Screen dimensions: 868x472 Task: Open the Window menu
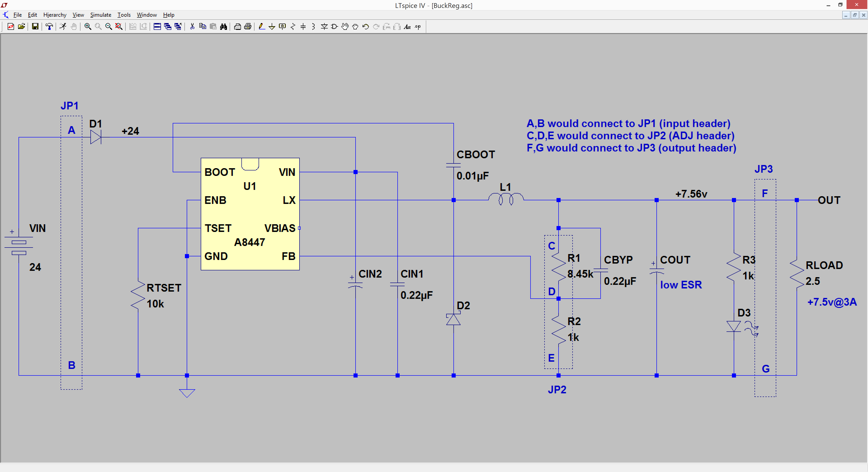coord(146,15)
